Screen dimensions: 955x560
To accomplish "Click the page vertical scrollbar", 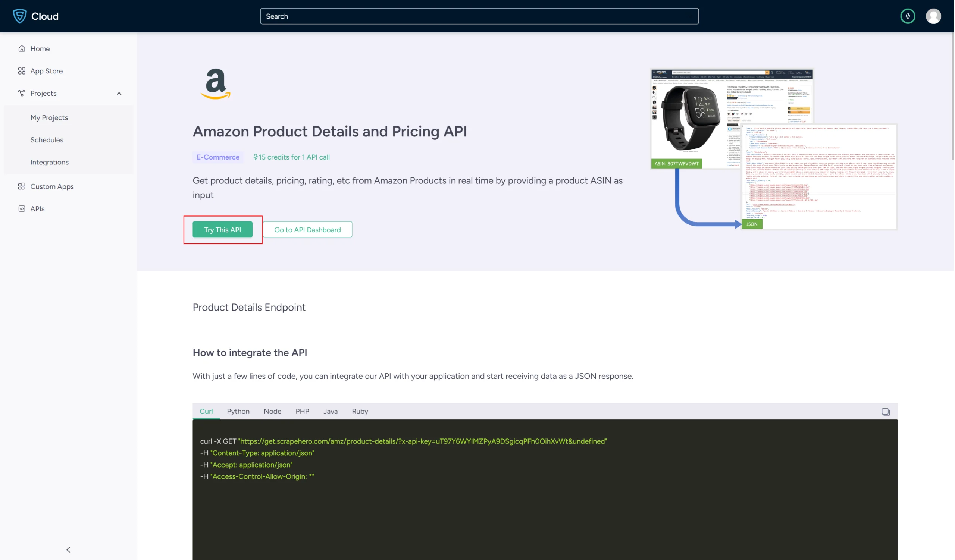I will [953, 97].
